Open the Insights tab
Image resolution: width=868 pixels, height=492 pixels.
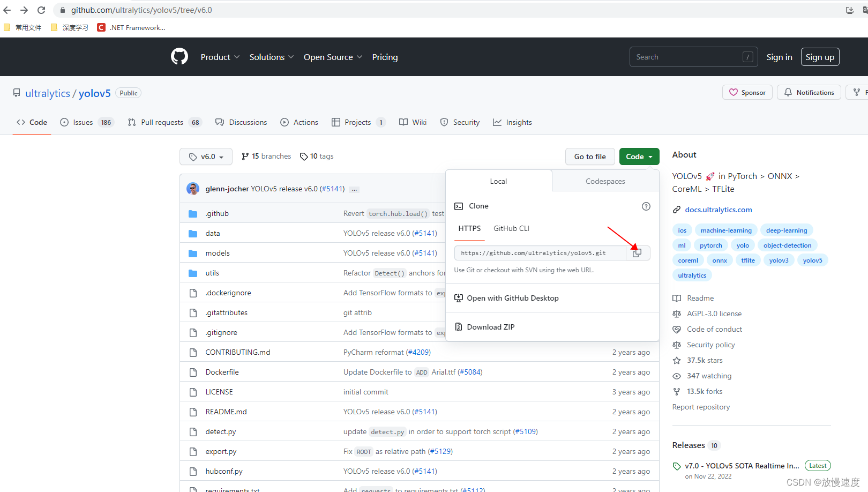512,122
